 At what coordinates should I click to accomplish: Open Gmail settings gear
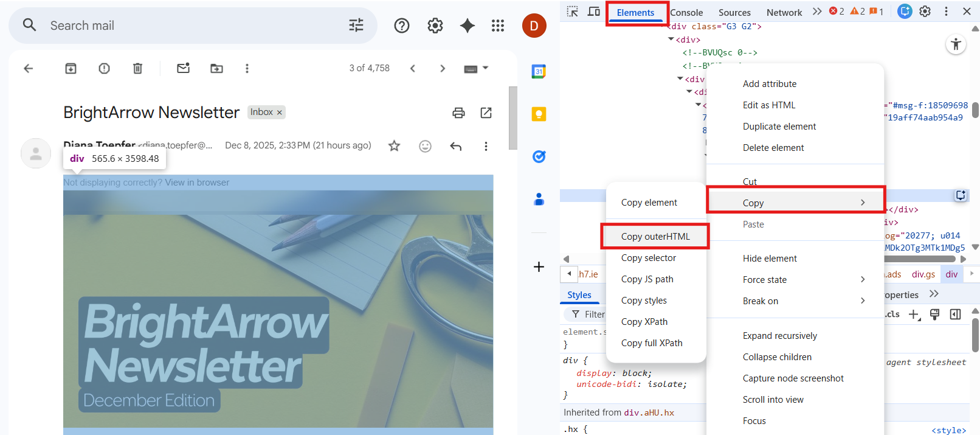(435, 26)
